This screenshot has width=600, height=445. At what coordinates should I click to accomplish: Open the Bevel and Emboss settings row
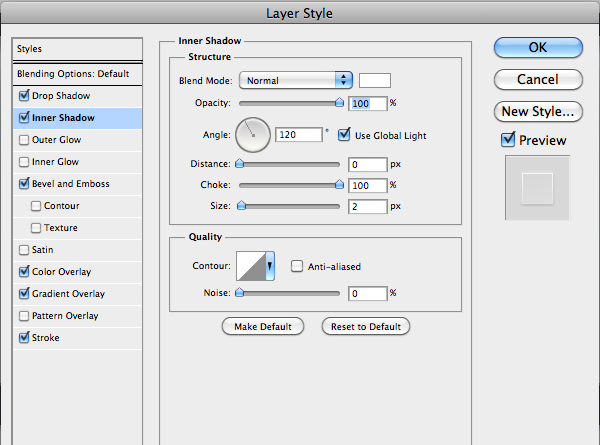(78, 184)
